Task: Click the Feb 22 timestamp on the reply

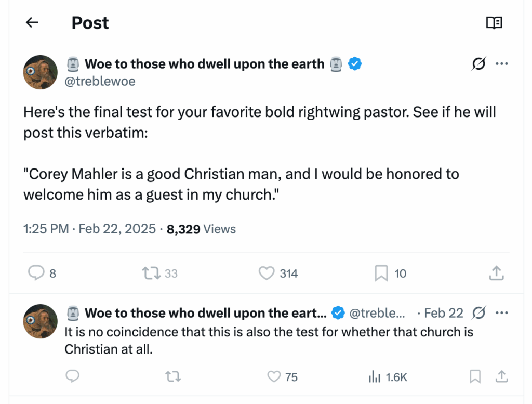Action: tap(444, 312)
